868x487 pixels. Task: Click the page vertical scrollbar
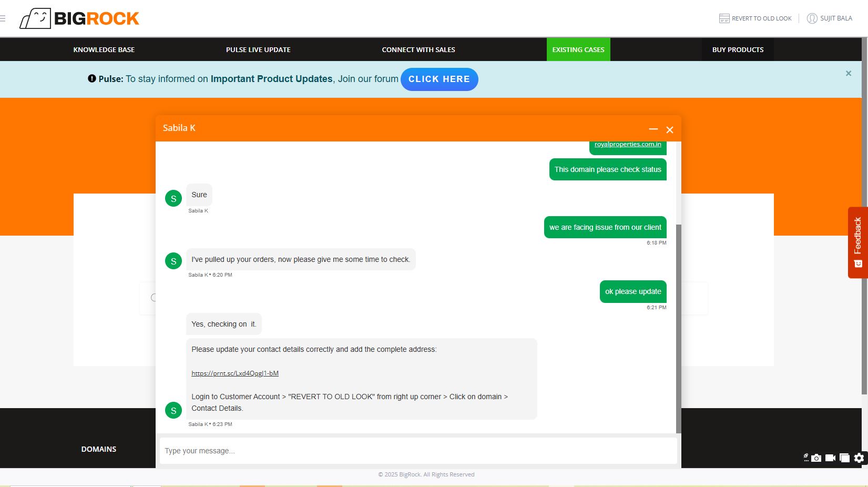(x=864, y=216)
